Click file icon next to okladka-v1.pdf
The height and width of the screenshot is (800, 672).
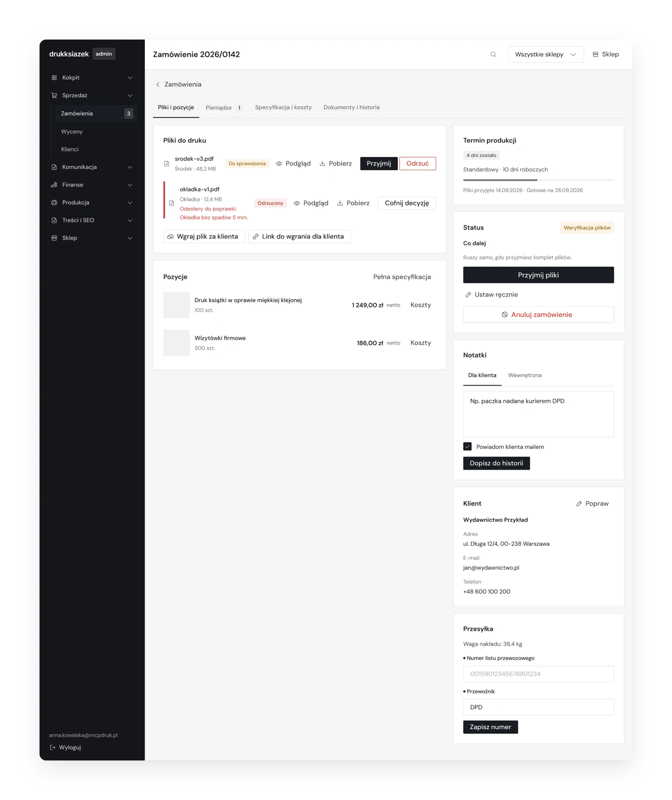[172, 203]
